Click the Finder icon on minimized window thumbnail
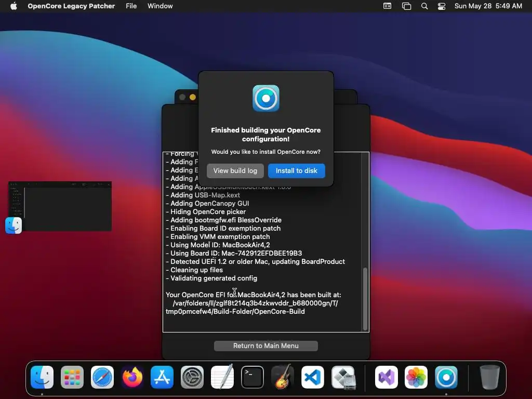This screenshot has height=399, width=532. [x=14, y=225]
